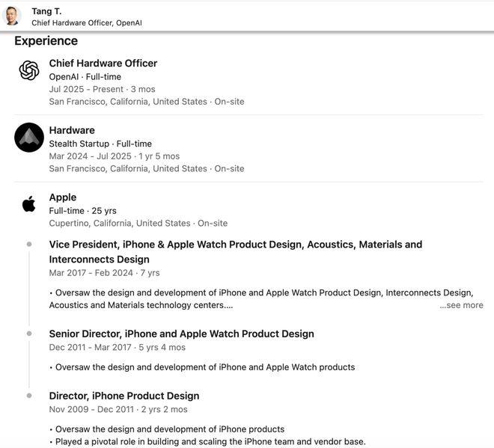Click the Experience section heading
The image size is (494, 448).
click(x=46, y=41)
